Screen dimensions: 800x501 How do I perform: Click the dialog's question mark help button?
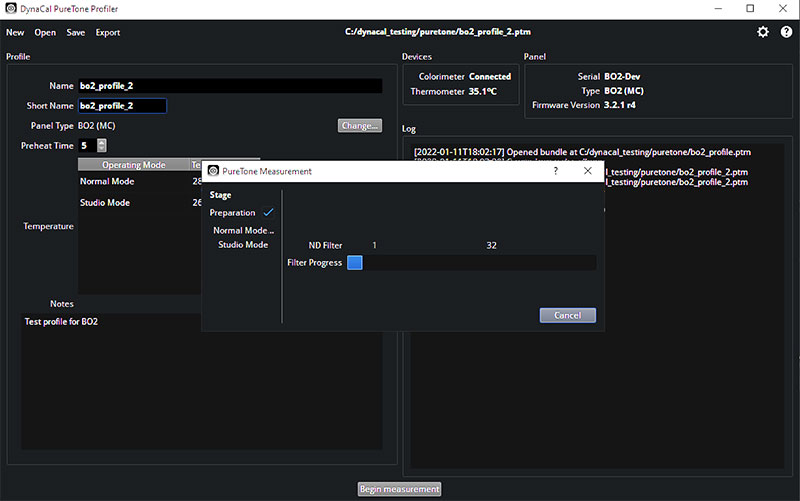(x=556, y=171)
